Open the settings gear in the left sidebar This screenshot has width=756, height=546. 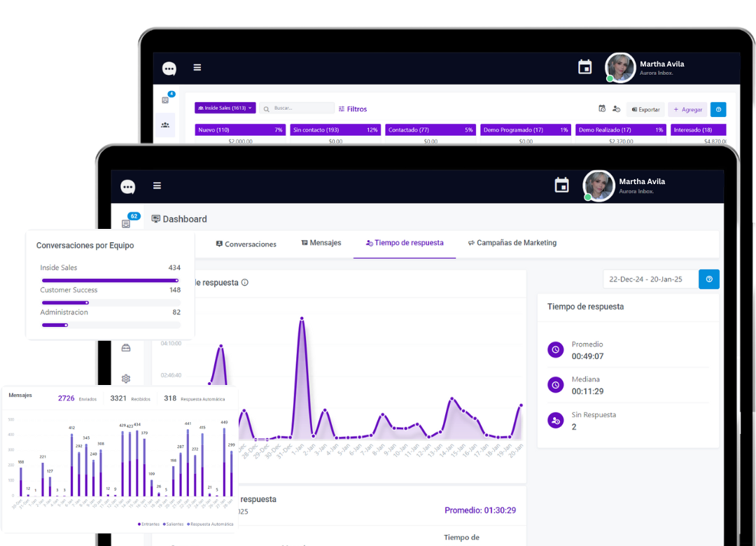click(x=126, y=379)
